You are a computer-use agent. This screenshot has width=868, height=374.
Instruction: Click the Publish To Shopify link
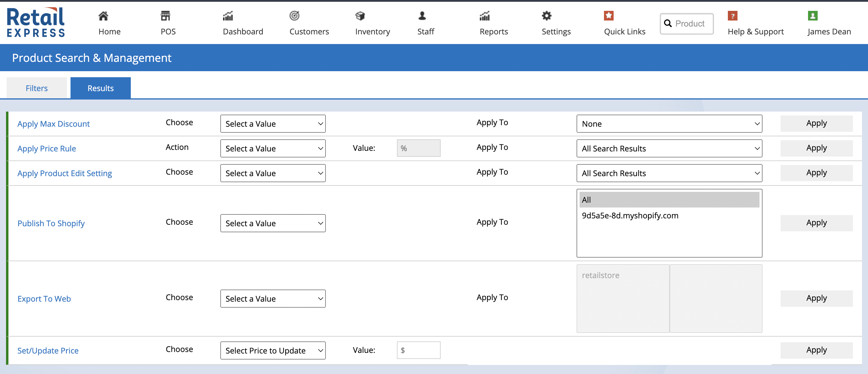(x=51, y=223)
